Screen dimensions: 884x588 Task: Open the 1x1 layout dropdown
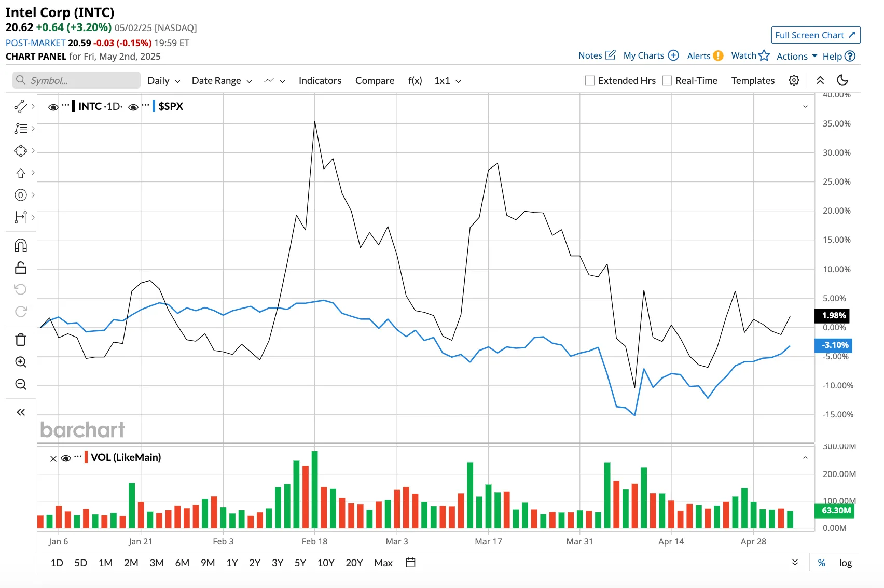click(x=448, y=80)
